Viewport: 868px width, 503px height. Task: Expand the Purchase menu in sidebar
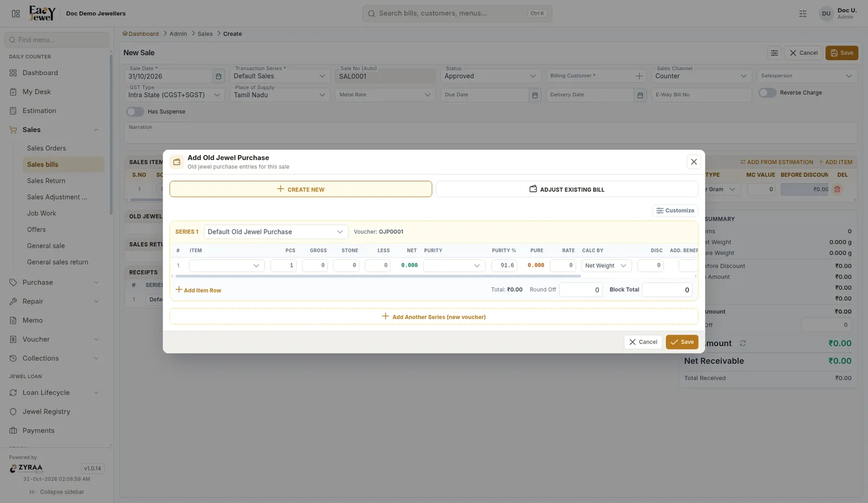pos(57,283)
